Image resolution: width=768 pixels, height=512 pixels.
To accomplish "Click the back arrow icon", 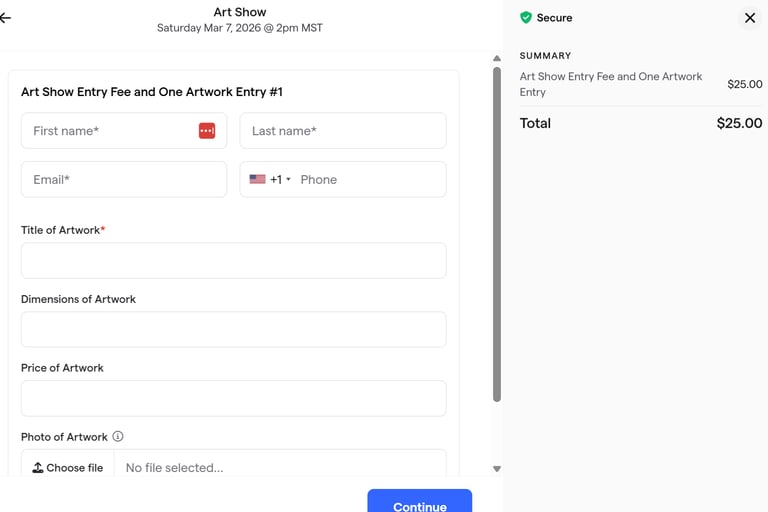I will (5, 18).
